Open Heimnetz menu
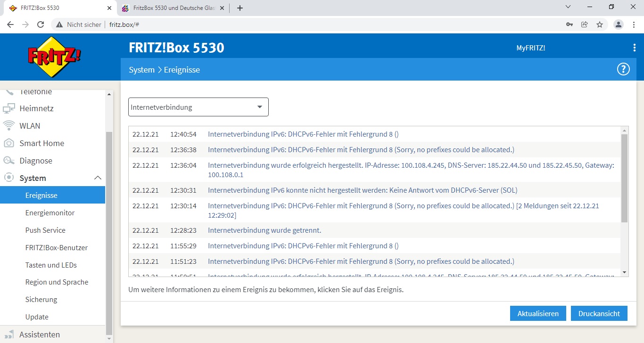This screenshot has height=343, width=644. (x=36, y=108)
